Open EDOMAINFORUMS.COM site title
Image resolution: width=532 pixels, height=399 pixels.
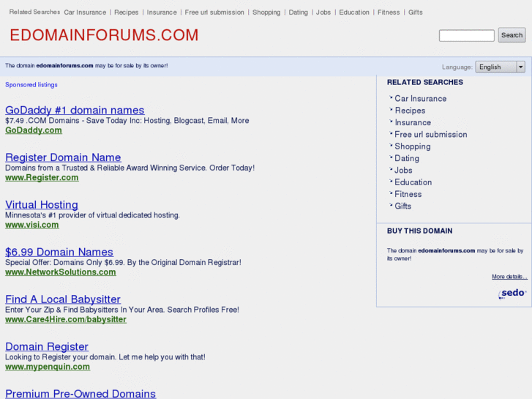[104, 35]
